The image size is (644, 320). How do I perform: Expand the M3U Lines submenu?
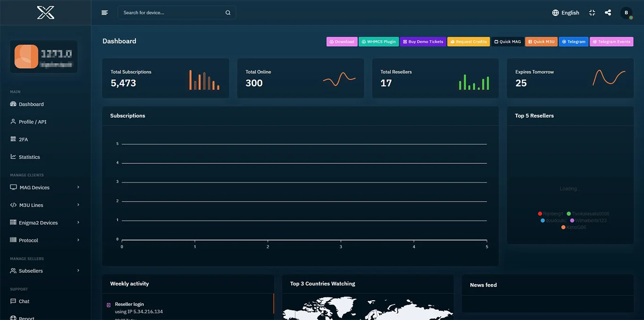coord(45,205)
